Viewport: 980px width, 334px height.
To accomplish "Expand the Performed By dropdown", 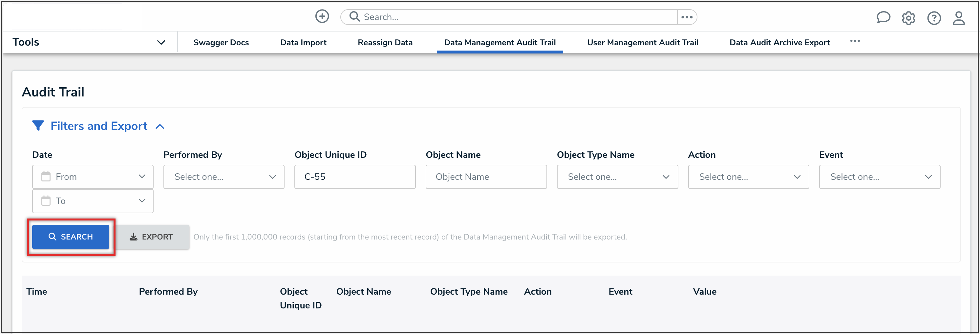I will (x=224, y=177).
